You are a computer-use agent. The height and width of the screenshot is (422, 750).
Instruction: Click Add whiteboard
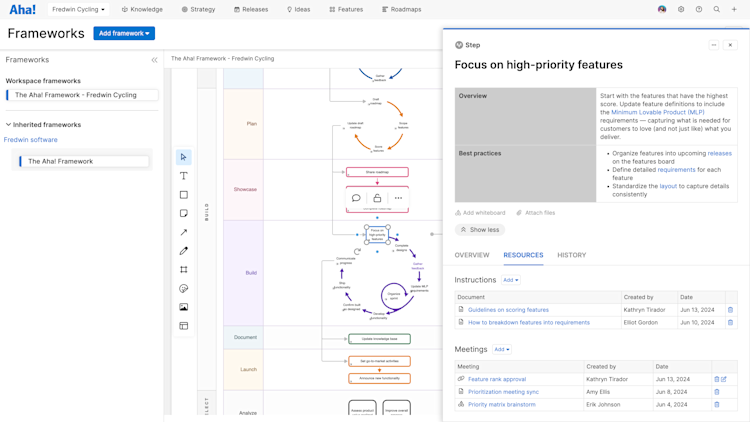pos(480,213)
